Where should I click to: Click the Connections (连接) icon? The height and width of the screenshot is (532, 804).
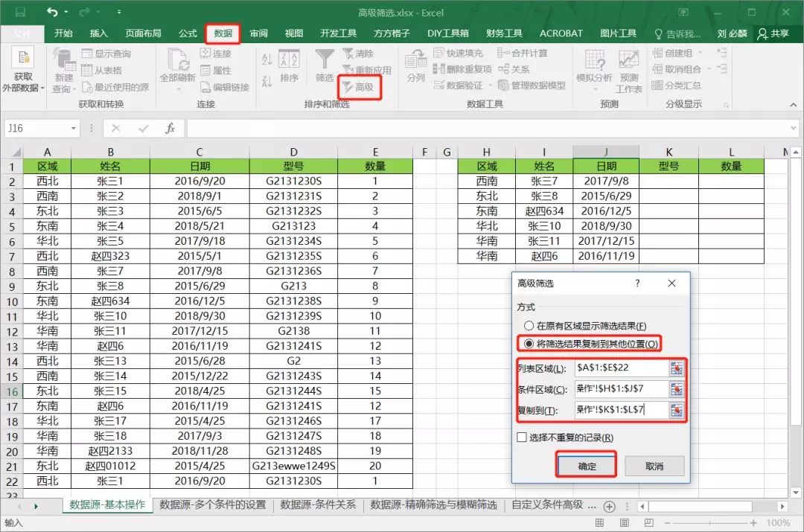(205, 54)
